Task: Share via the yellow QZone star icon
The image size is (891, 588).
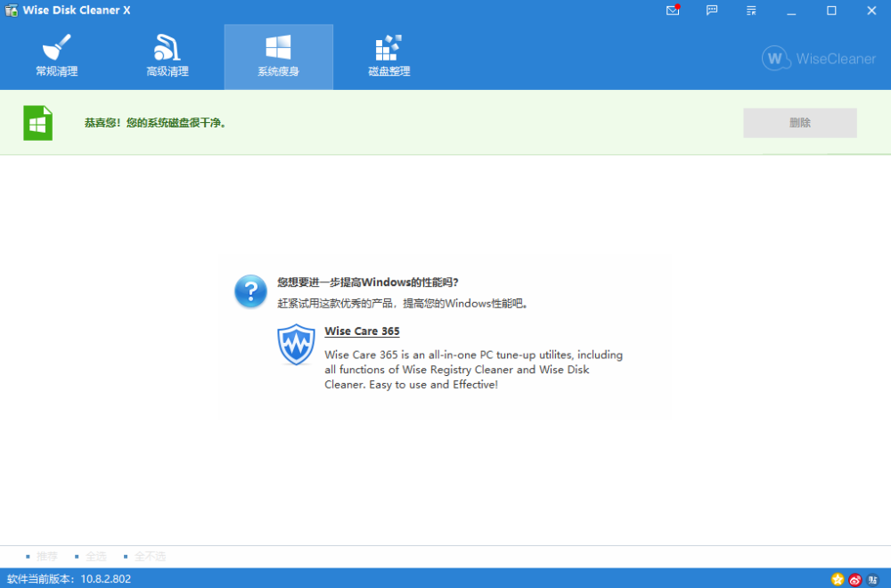Action: click(x=838, y=579)
